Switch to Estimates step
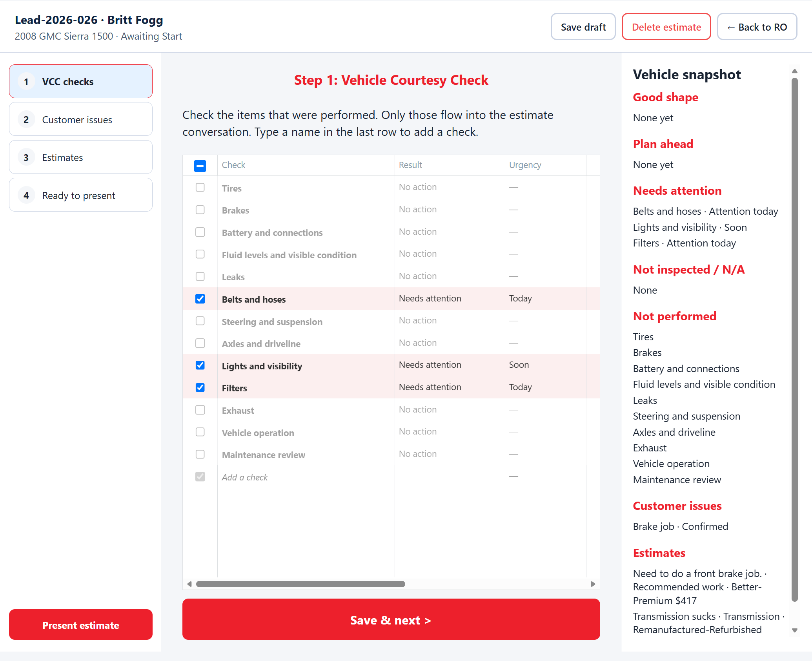 pos(81,157)
